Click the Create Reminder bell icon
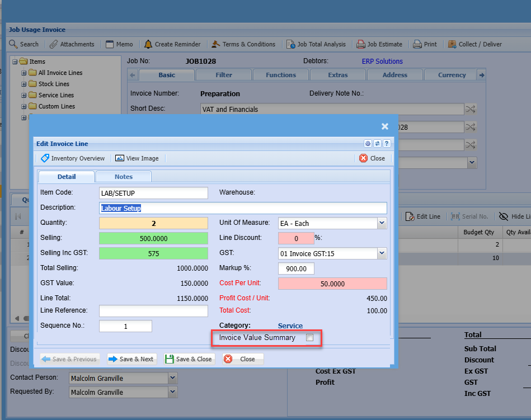The image size is (531, 420). point(148,44)
